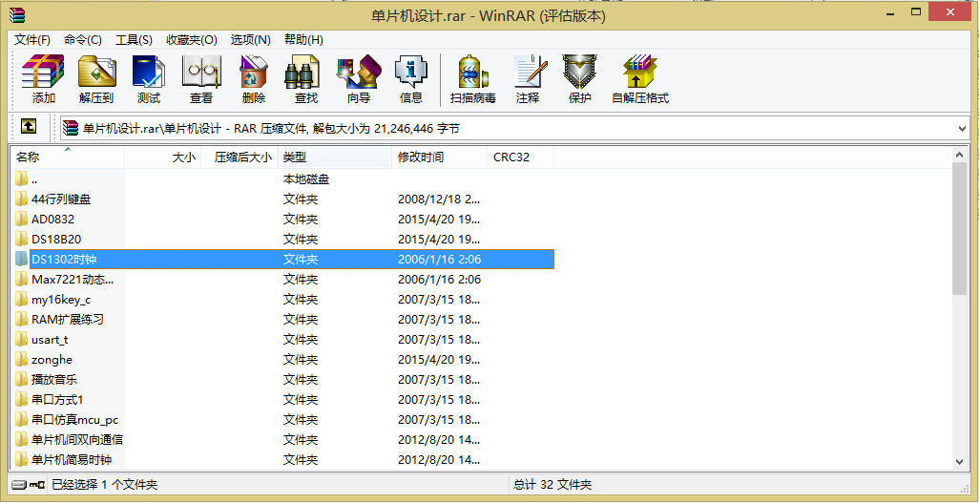Screen dimensions: 980x504
Task: Click the Extract To (解压到) icon
Action: click(96, 79)
